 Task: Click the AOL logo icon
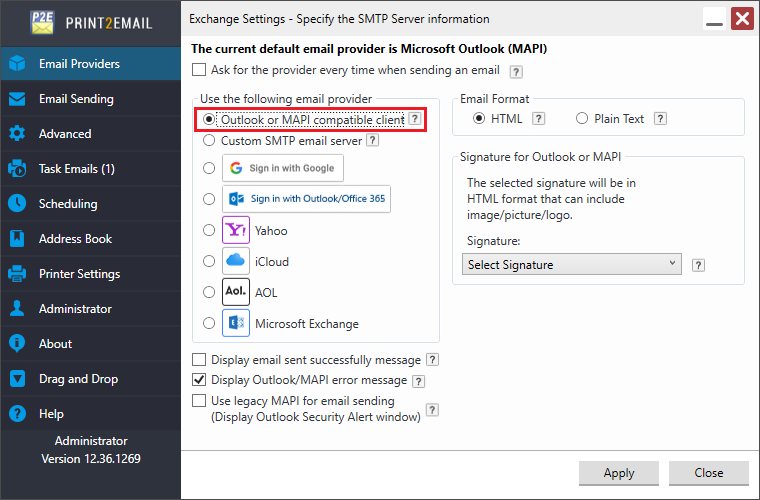pyautogui.click(x=236, y=292)
